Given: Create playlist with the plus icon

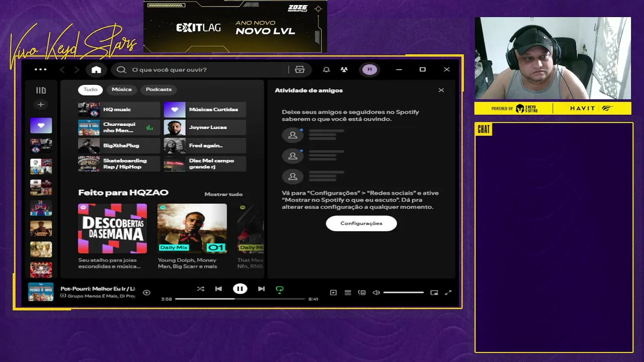Looking at the screenshot, I should coord(41,105).
